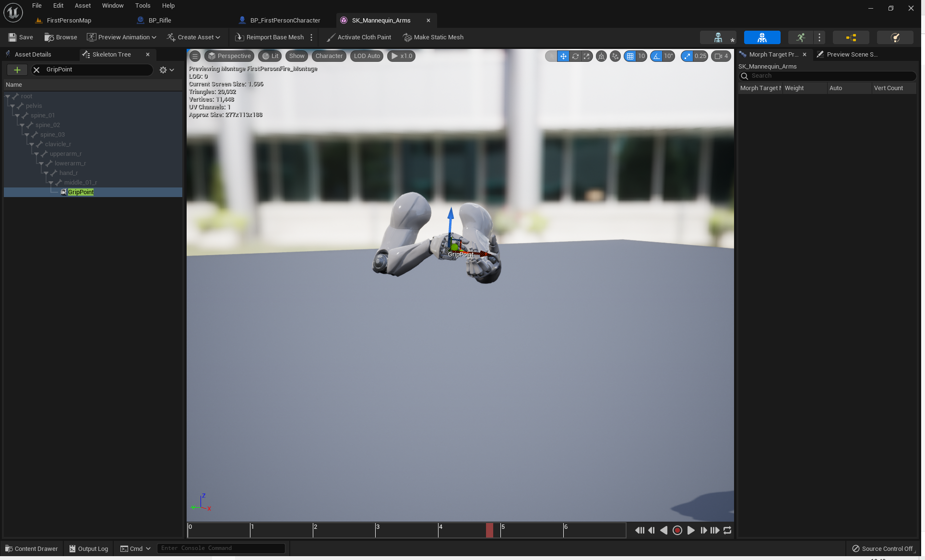This screenshot has width=925, height=560.
Task: Open the Animation Blueprint editor mode
Action: (x=852, y=37)
